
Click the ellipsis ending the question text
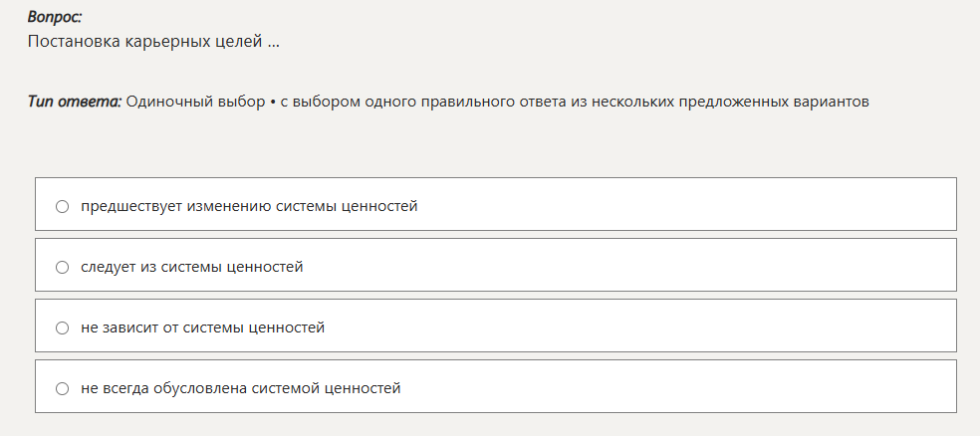point(273,42)
